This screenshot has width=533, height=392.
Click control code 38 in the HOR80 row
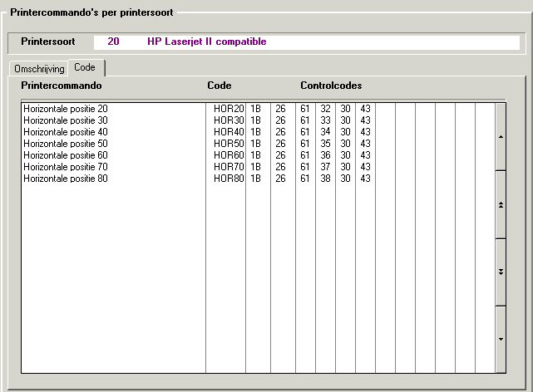pos(325,179)
